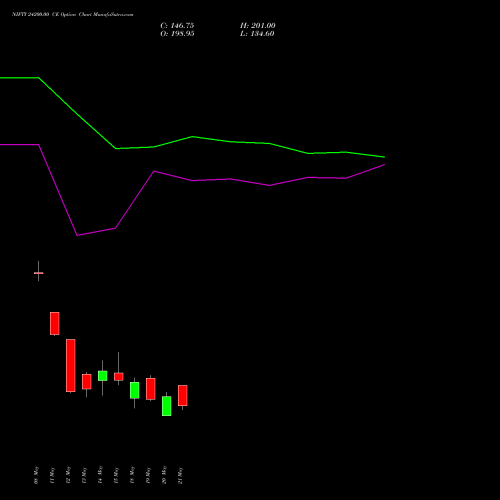Click the green candle for 14 May

click(103, 376)
